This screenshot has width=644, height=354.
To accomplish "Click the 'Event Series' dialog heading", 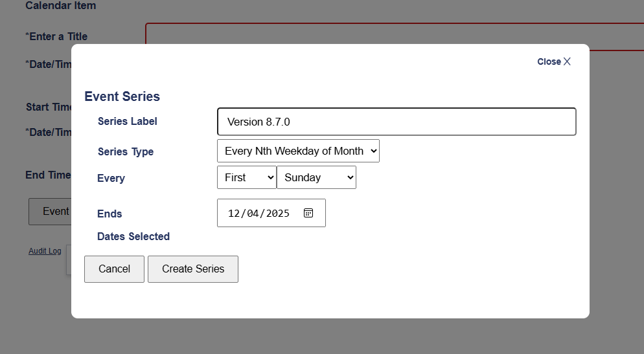I will (122, 96).
